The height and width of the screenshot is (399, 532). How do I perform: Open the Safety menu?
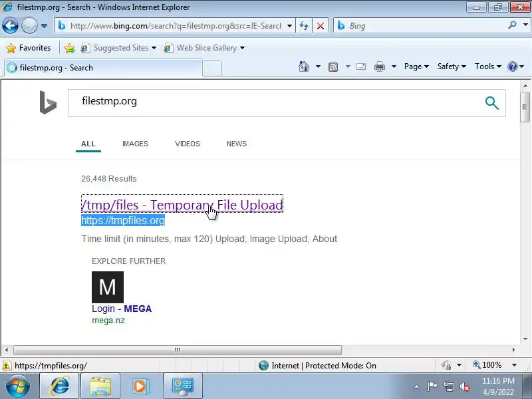[x=452, y=66]
